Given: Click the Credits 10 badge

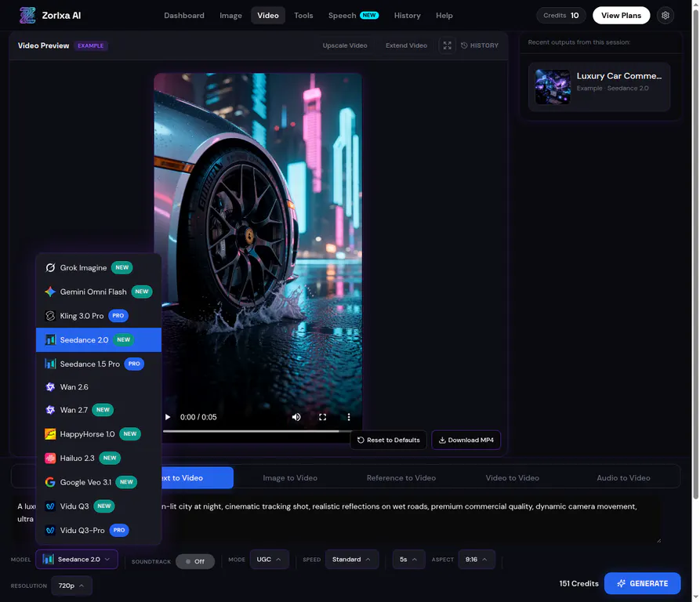Looking at the screenshot, I should point(560,15).
